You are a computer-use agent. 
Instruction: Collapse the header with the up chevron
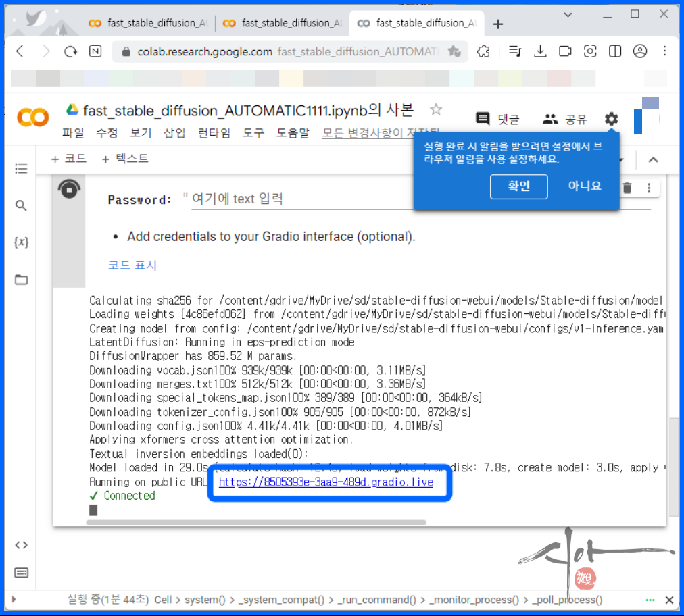coord(653,160)
